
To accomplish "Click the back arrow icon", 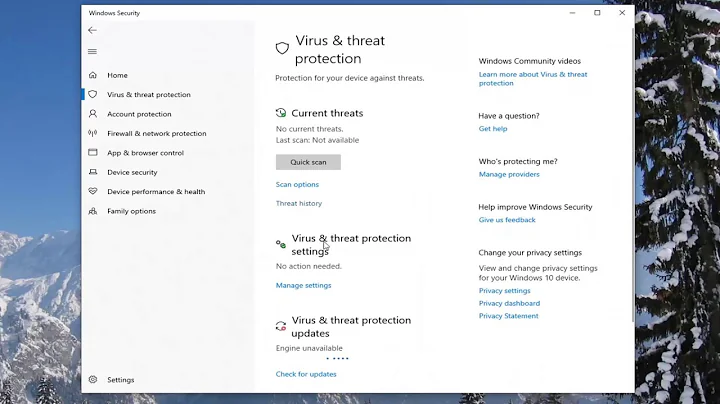I will 92,31.
